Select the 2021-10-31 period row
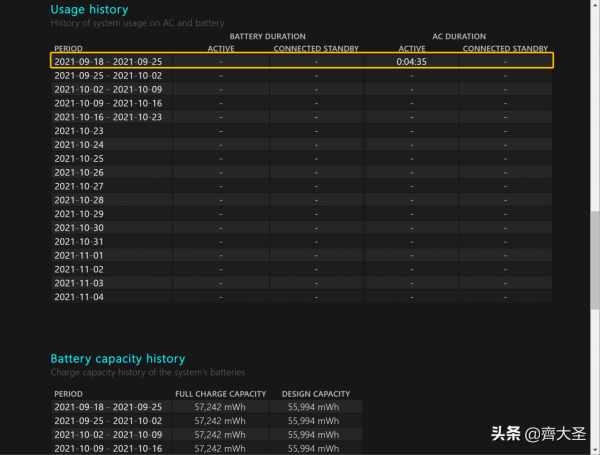The image size is (600, 455). click(x=79, y=242)
